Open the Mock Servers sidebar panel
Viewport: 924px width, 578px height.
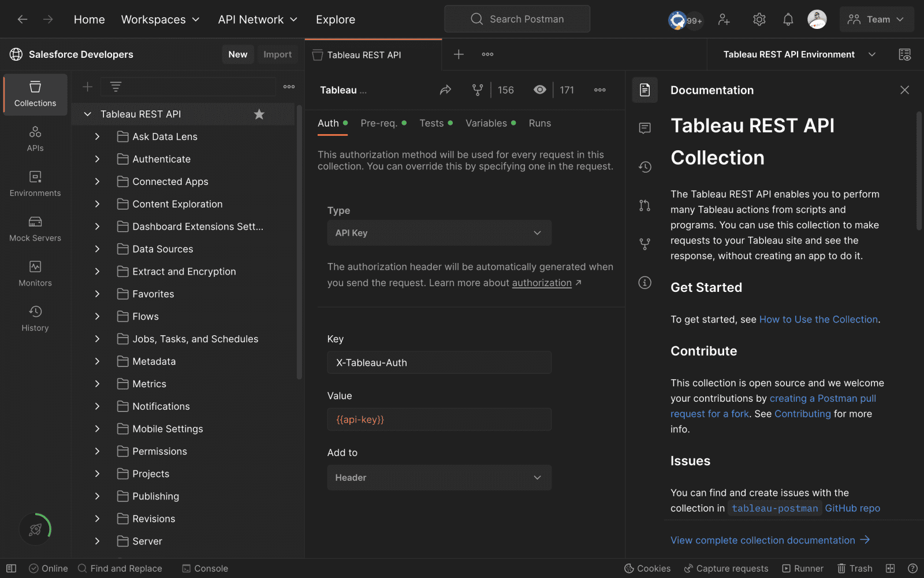click(35, 229)
